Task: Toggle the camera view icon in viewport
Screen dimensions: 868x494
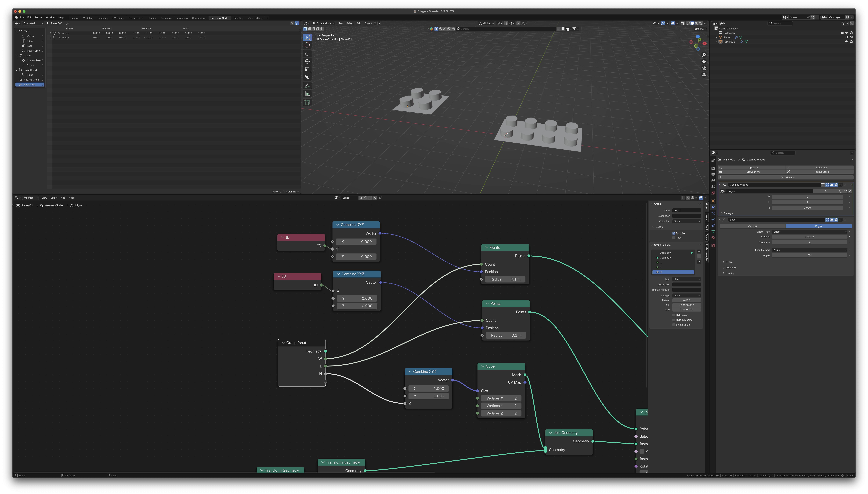Action: point(704,68)
